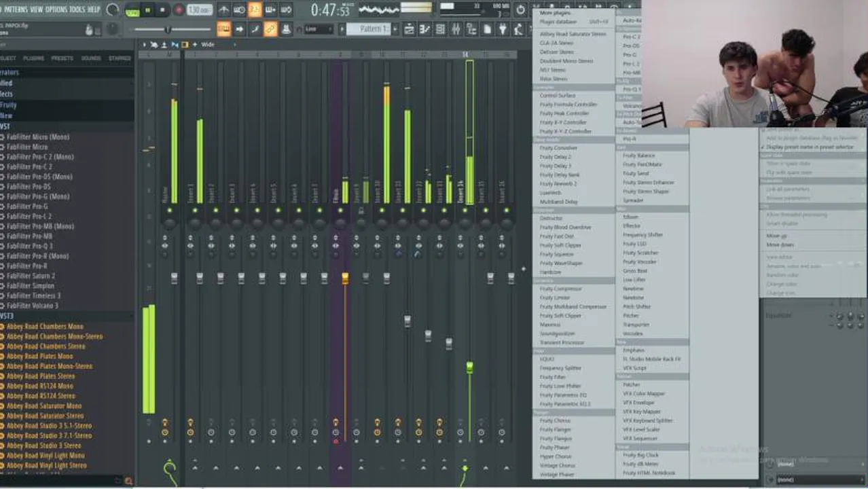This screenshot has width=868, height=489.
Task: Click the orange fader on the purple mixer track
Action: pyautogui.click(x=345, y=278)
